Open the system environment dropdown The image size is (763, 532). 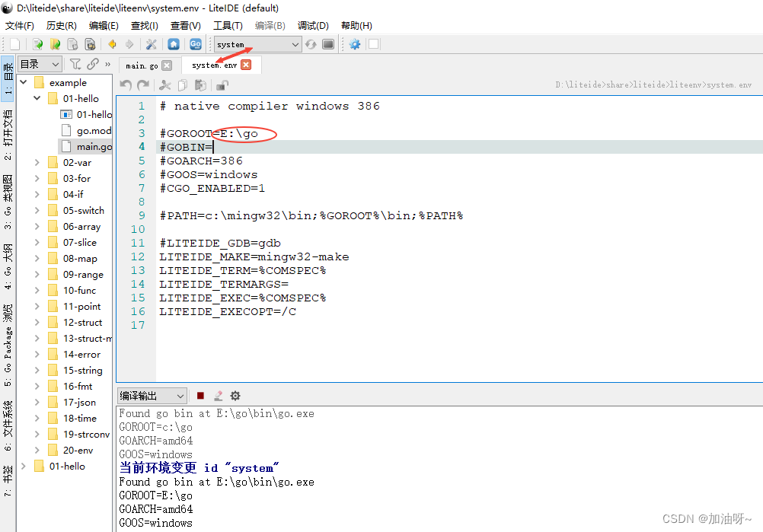(257, 43)
